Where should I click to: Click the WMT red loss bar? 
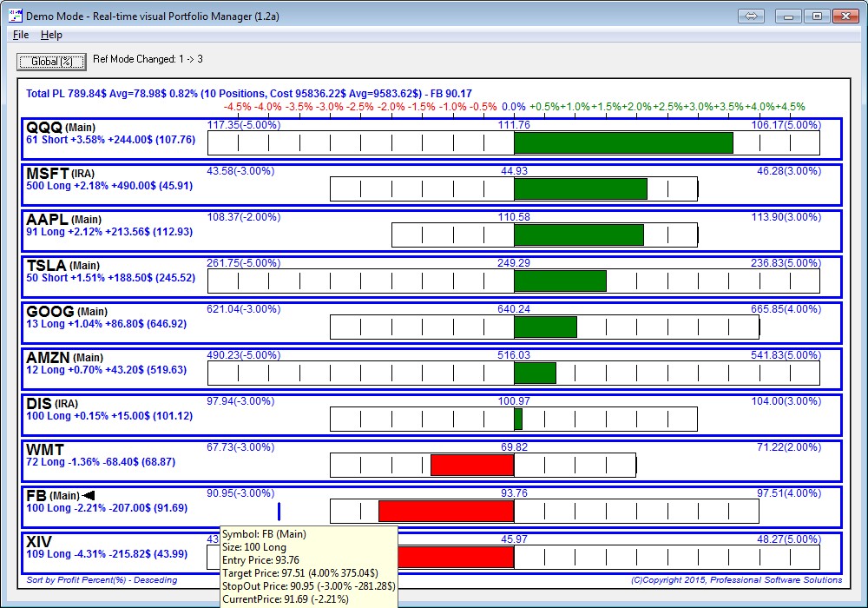tap(472, 466)
